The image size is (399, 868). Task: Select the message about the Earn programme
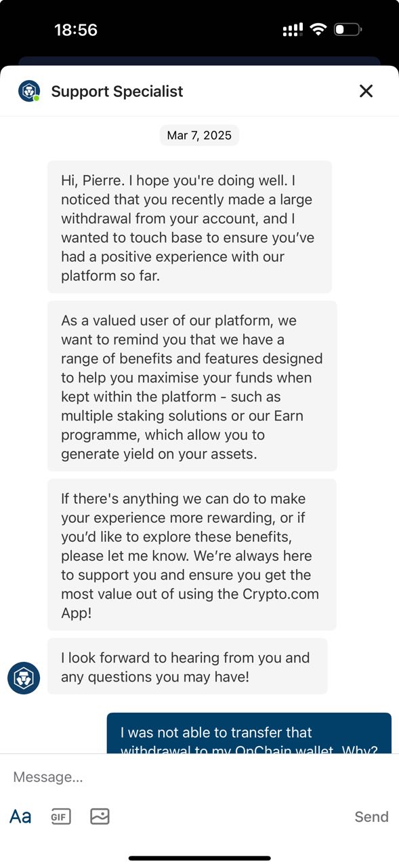click(x=192, y=386)
